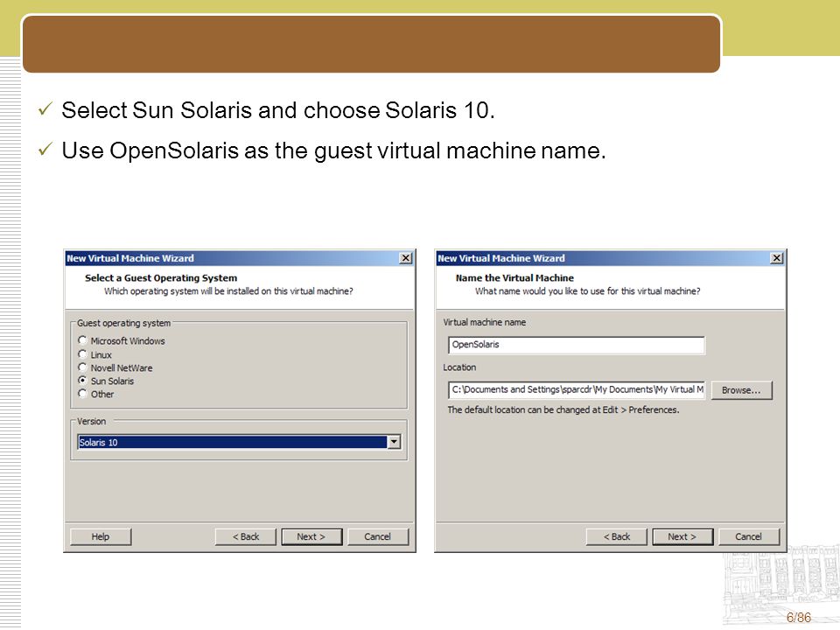Click the 'Select Sun Solaris and choose Solaris 10' bullet

click(x=278, y=110)
